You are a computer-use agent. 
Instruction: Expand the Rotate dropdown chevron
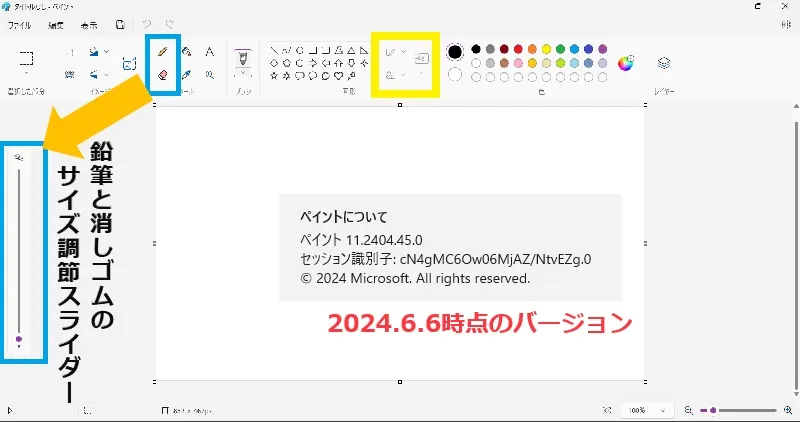point(106,52)
